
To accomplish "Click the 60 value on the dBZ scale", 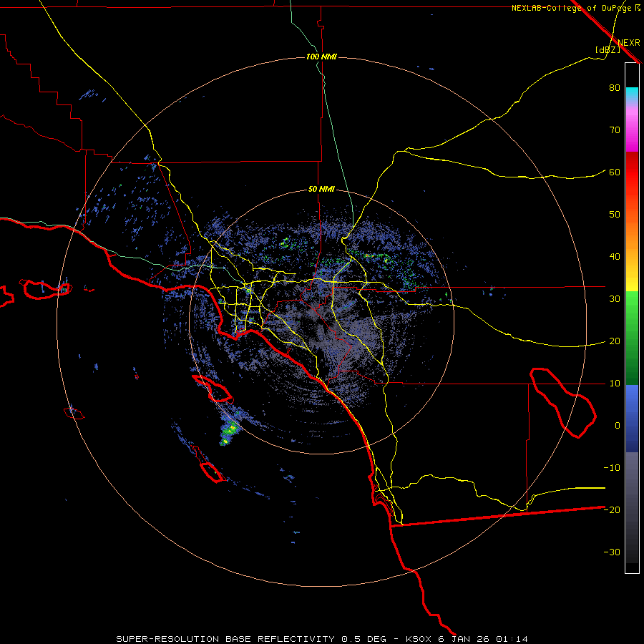I will (x=615, y=172).
